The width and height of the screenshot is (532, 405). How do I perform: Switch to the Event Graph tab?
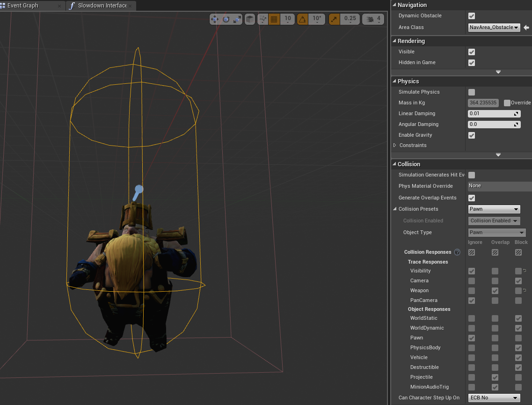tap(23, 6)
